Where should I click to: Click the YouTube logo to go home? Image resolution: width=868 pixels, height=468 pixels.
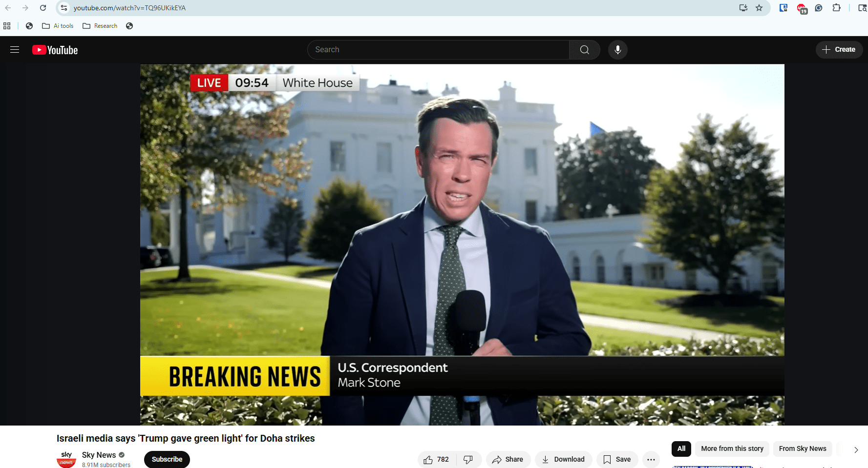(x=55, y=50)
